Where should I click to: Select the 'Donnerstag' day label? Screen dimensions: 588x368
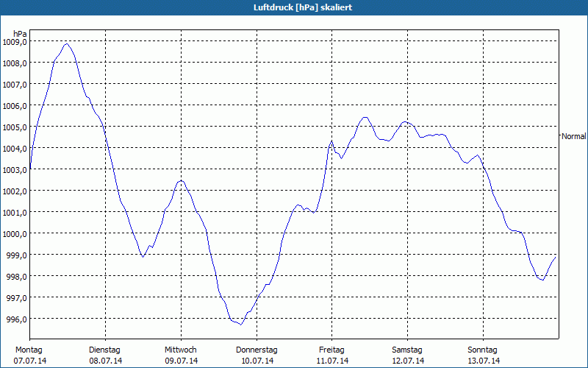257,350
